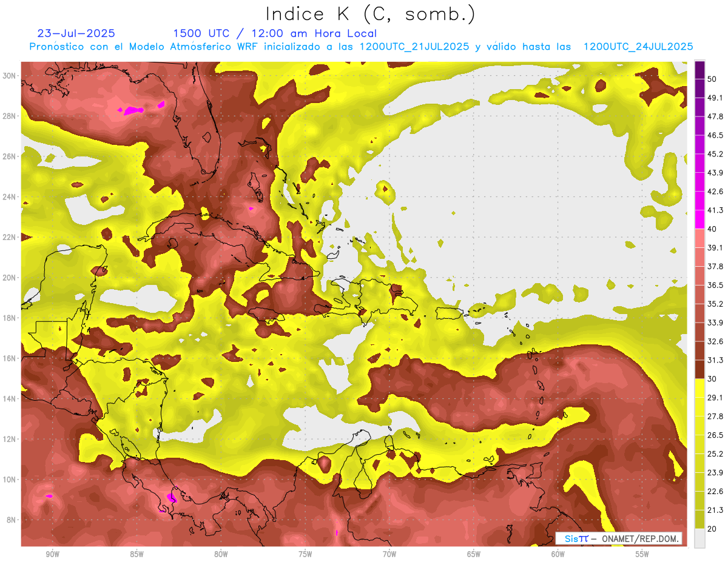Click the latitude label "10N"
728x562 pixels.
10,480
